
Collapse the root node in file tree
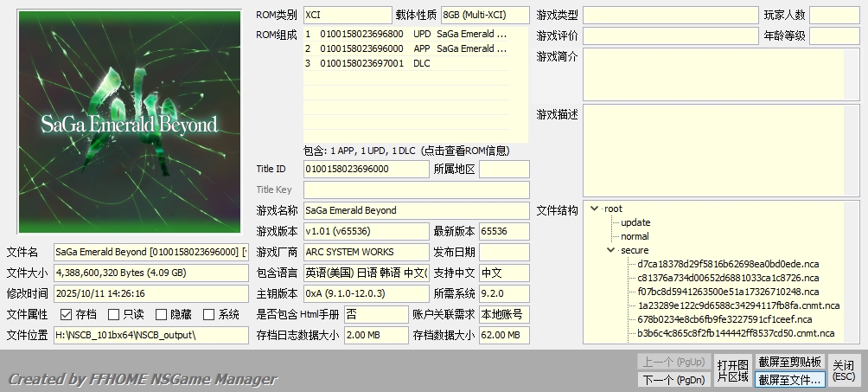pyautogui.click(x=595, y=209)
